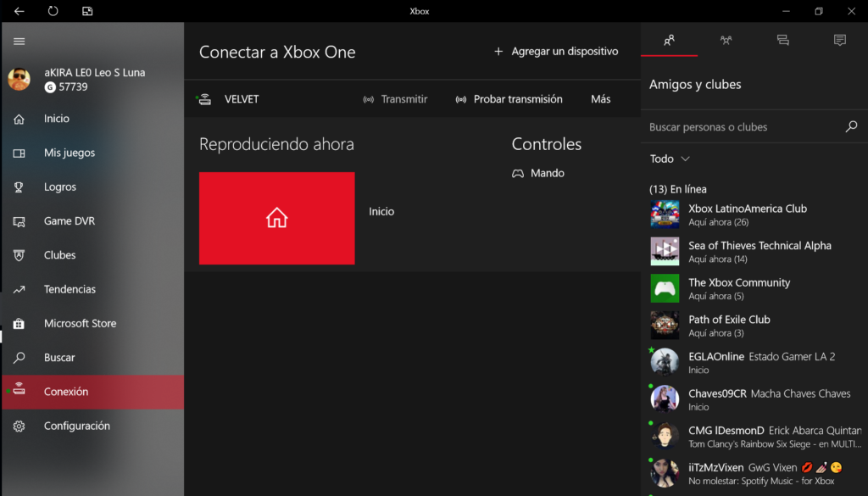This screenshot has height=496, width=868.
Task: Select Xbox LatinoAmerica Club entry
Action: click(747, 215)
